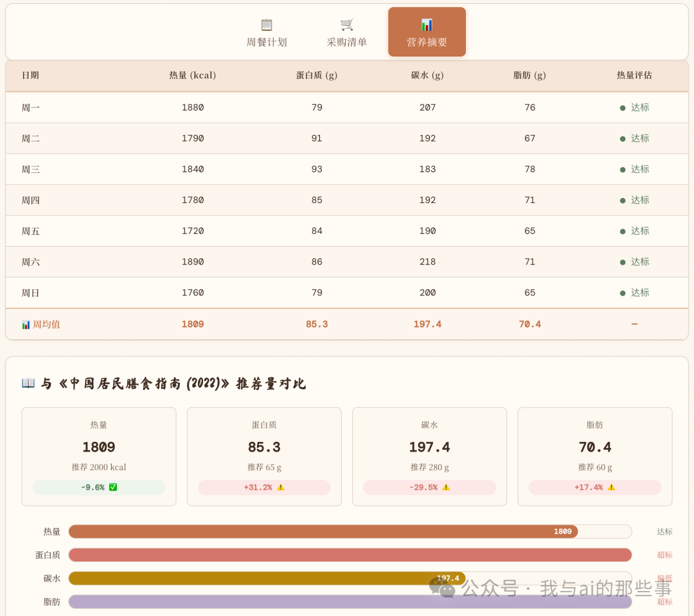
Task: Select the 周四 row label
Action: click(x=31, y=200)
